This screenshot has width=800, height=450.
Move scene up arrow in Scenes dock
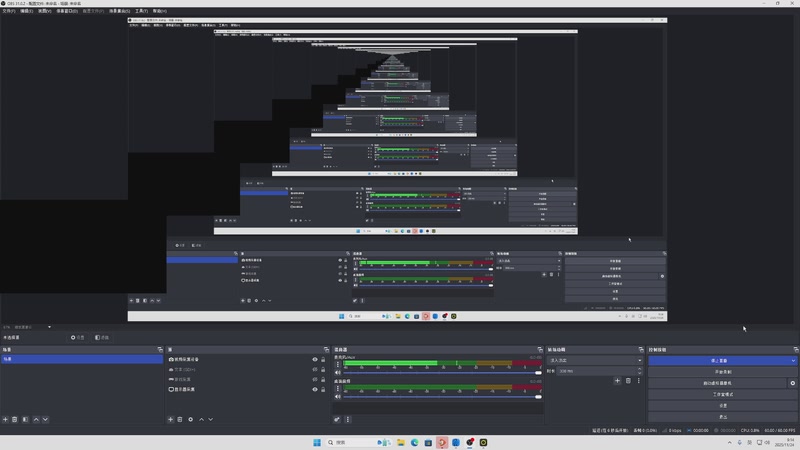coord(36,419)
